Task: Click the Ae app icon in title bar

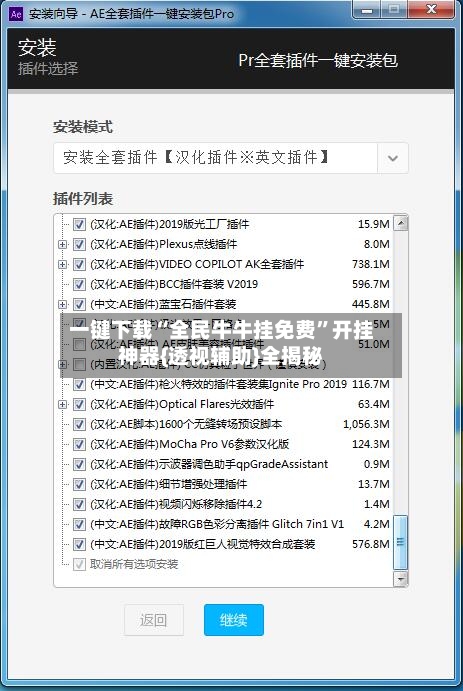Action: 15,14
